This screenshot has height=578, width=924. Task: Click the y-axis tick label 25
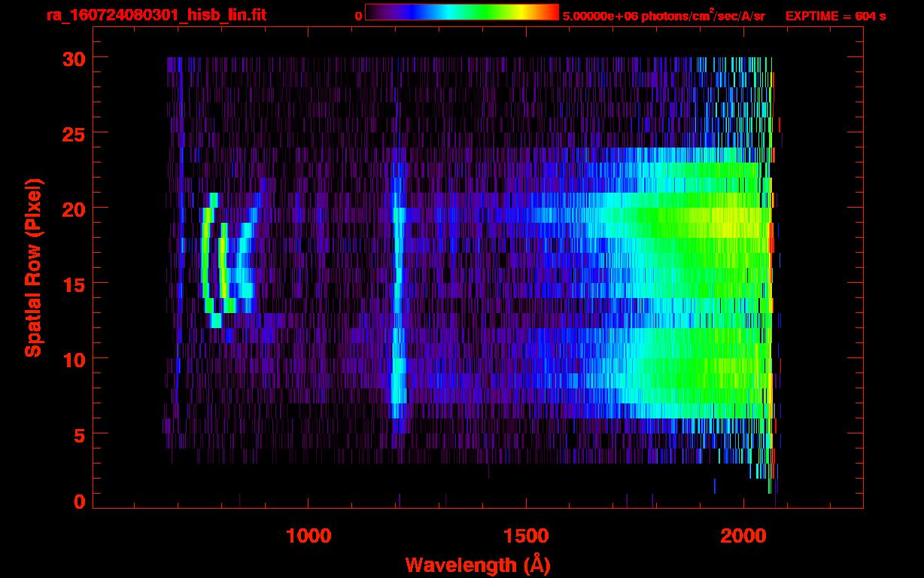(73, 133)
